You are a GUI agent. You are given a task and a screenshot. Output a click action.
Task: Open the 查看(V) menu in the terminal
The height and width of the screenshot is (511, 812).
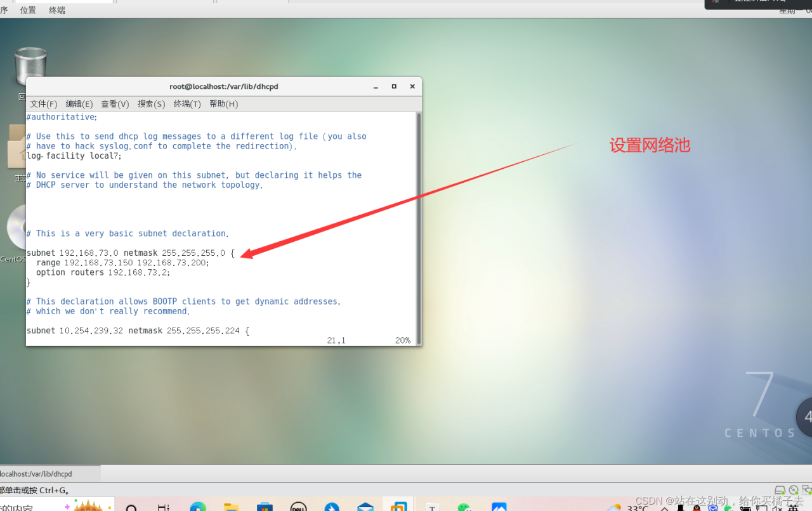[x=115, y=103]
